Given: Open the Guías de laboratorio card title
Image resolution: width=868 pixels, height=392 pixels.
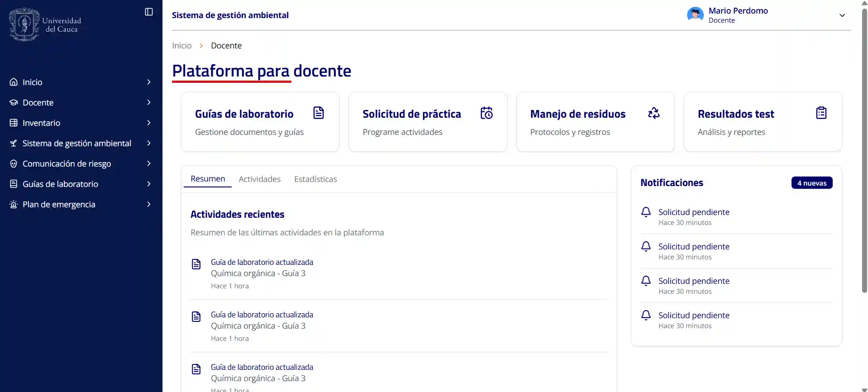Looking at the screenshot, I should click(x=244, y=114).
